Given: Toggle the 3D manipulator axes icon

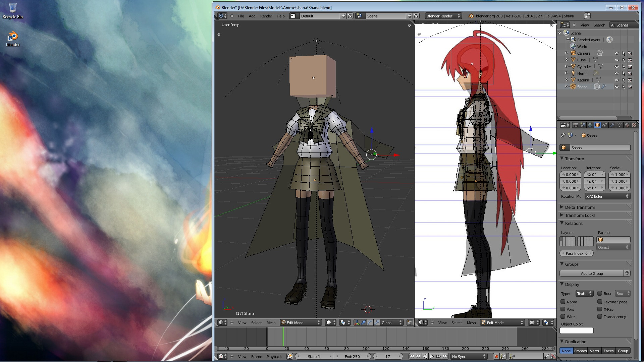Looking at the screenshot, I should tap(357, 322).
